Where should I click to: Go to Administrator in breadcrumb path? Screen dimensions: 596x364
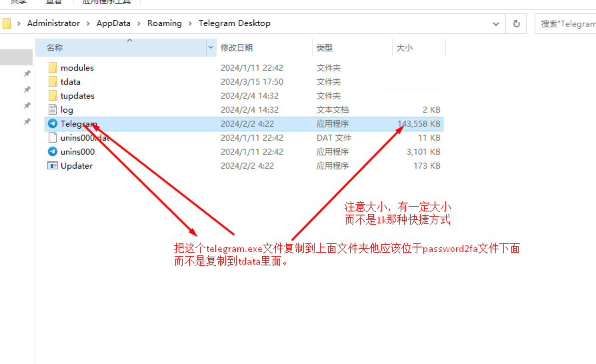pyautogui.click(x=53, y=23)
